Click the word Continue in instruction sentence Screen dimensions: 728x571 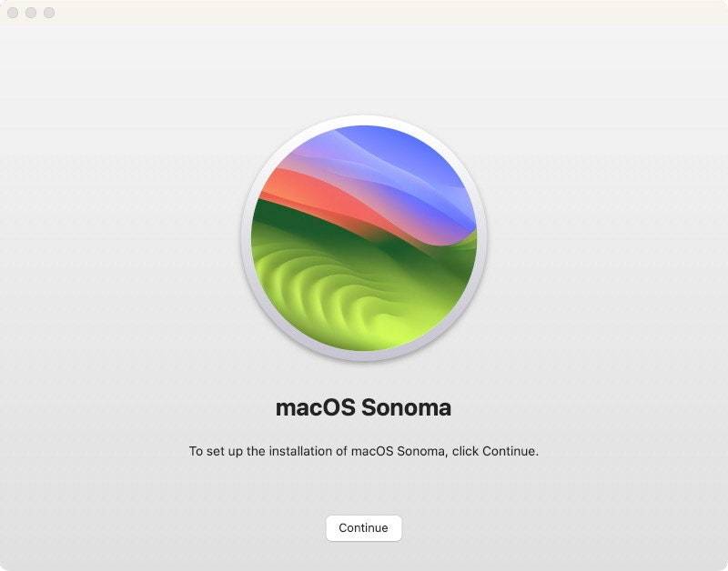(x=509, y=451)
